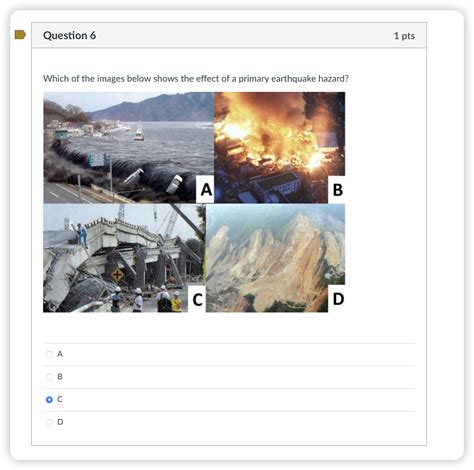This screenshot has width=474, height=470.
Task: Pick radio button answer D
Action: (49, 422)
